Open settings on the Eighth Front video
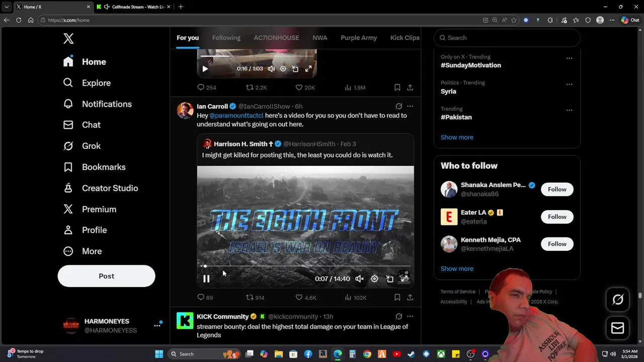644x362 pixels. click(x=374, y=279)
